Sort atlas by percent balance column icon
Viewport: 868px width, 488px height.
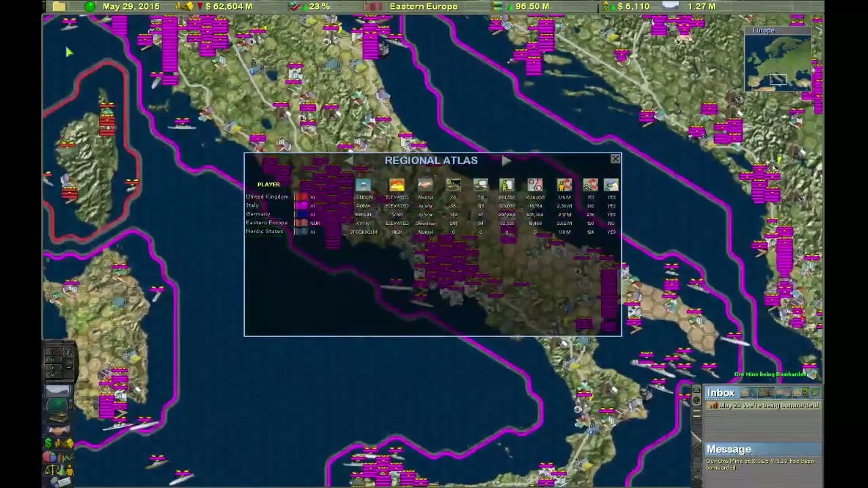[x=535, y=185]
